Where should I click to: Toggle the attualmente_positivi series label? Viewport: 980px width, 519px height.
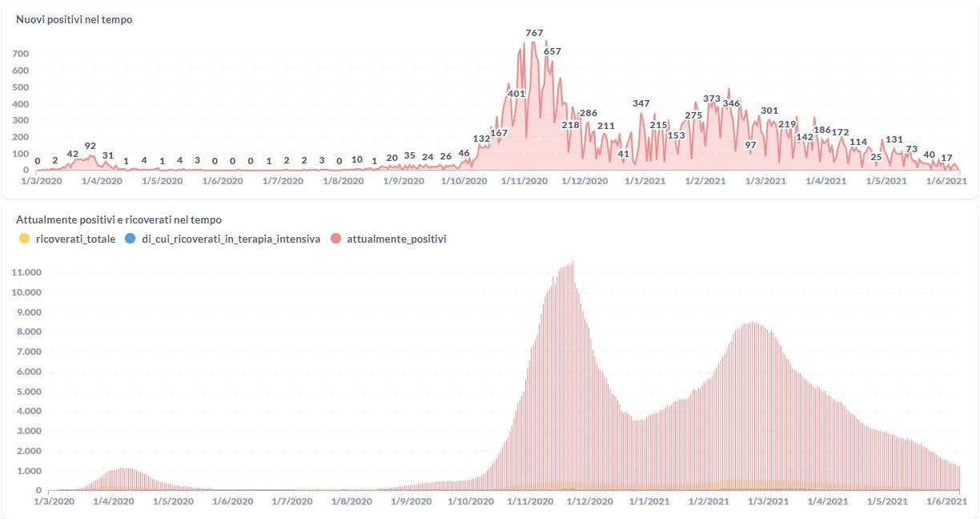tap(396, 239)
